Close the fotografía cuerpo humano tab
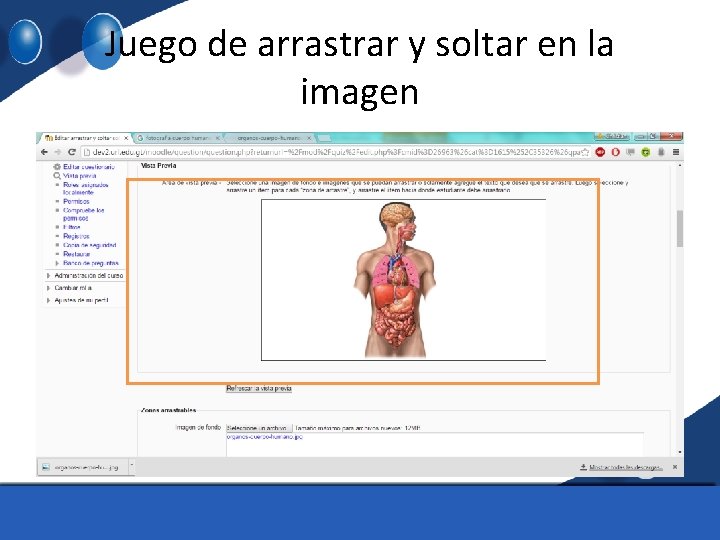This screenshot has height=540, width=720. pos(218,138)
